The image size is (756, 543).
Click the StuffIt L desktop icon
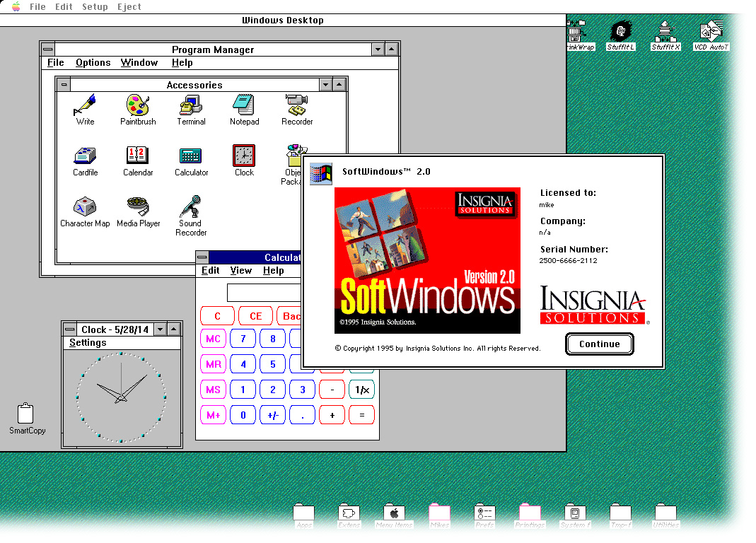pyautogui.click(x=620, y=31)
